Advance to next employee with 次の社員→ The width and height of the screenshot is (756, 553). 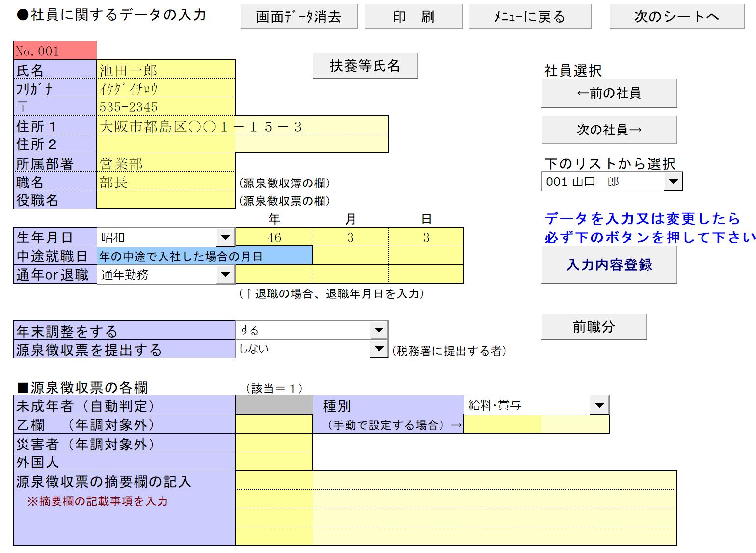pos(609,130)
